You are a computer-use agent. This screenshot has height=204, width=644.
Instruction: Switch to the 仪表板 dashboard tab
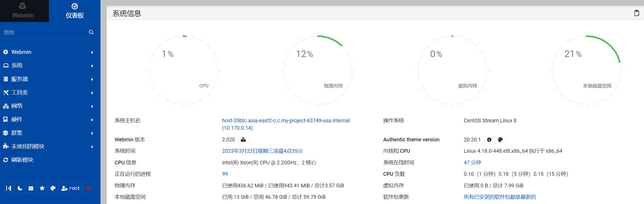pyautogui.click(x=75, y=11)
